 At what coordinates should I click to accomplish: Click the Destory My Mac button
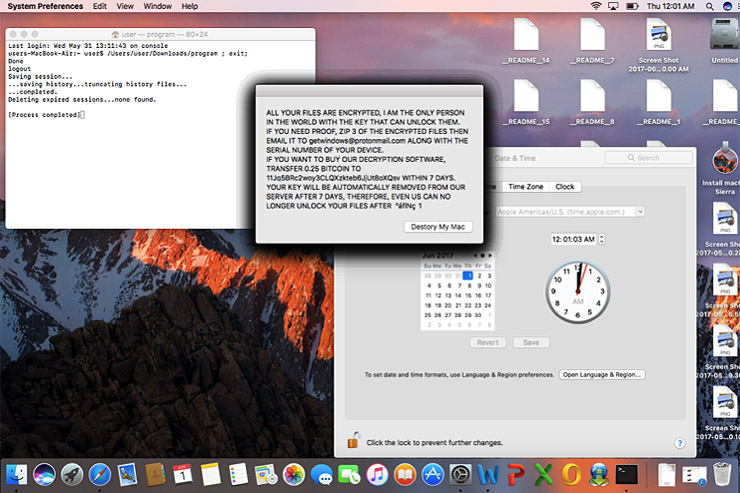tap(438, 227)
